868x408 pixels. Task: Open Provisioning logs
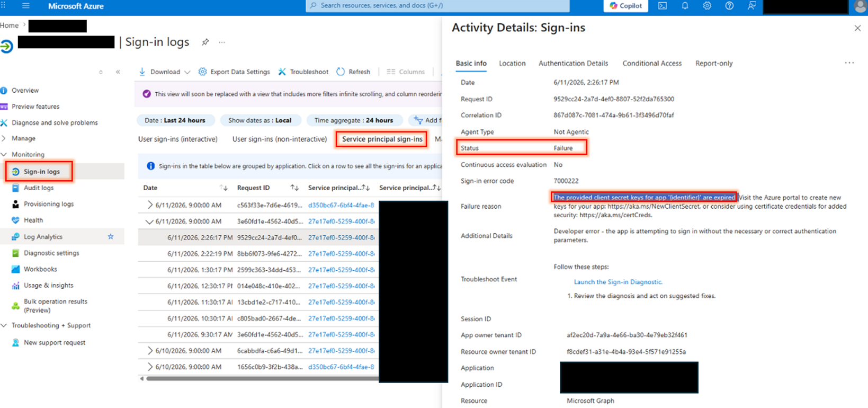(x=49, y=204)
